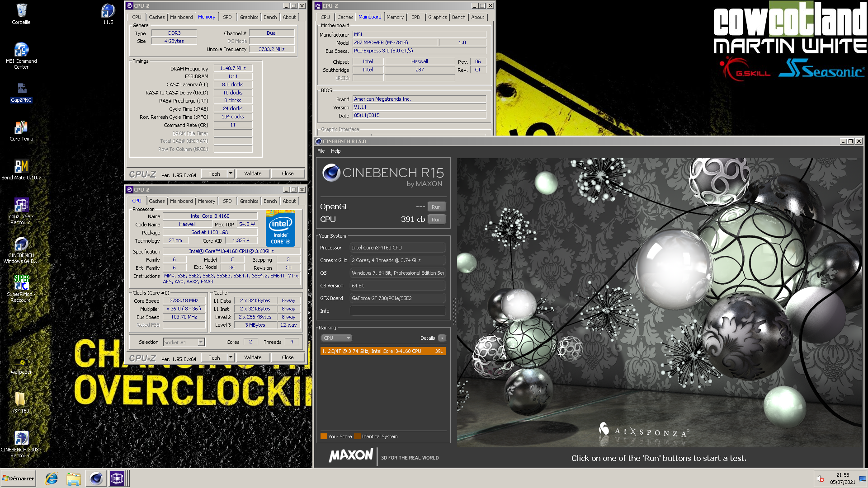Click Uncore Frequency value 3733.2 MHz
Viewport: 868px width, 488px height.
coord(272,50)
